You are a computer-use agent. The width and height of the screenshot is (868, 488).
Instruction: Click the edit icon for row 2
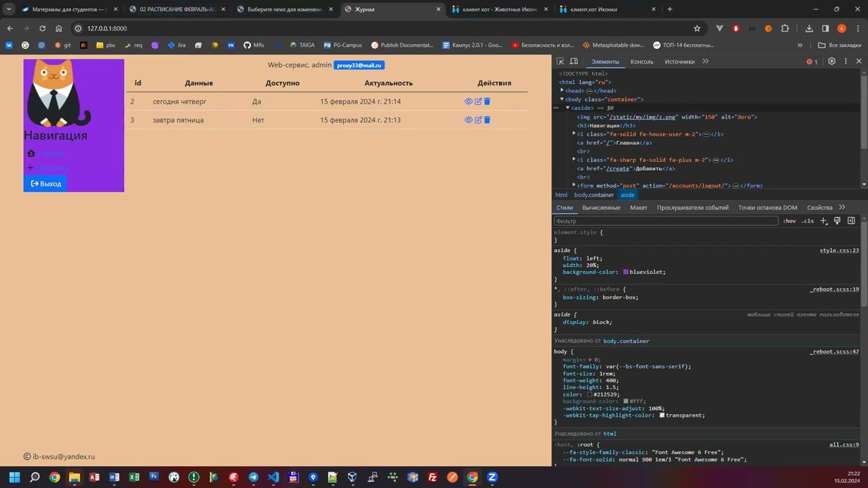coord(478,102)
